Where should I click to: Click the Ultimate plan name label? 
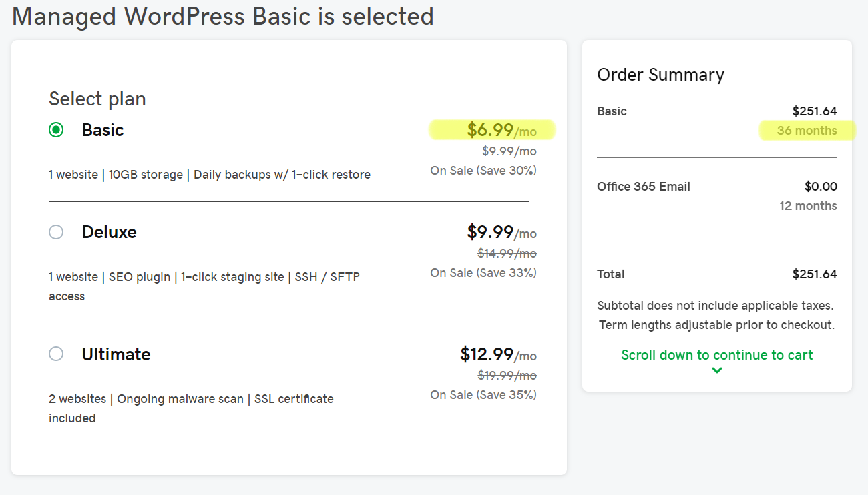[116, 354]
